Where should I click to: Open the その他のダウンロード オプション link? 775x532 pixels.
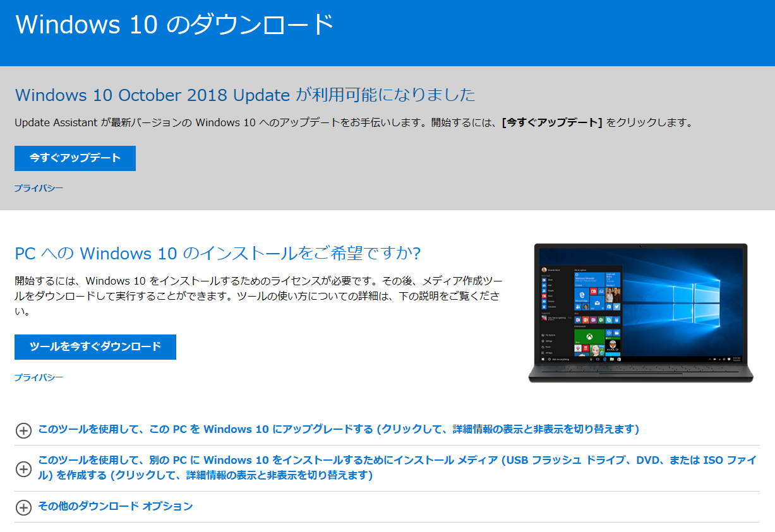[x=116, y=506]
